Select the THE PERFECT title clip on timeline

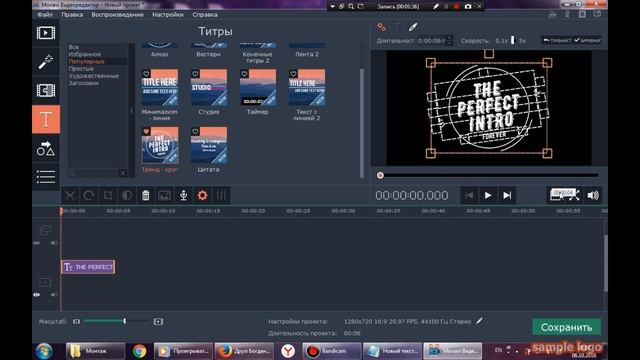click(x=88, y=267)
